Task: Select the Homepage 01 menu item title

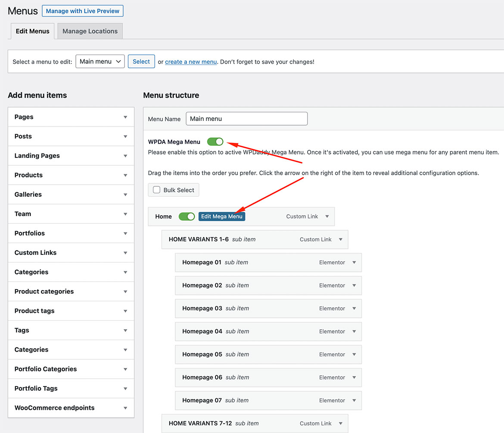Action: [x=202, y=263]
